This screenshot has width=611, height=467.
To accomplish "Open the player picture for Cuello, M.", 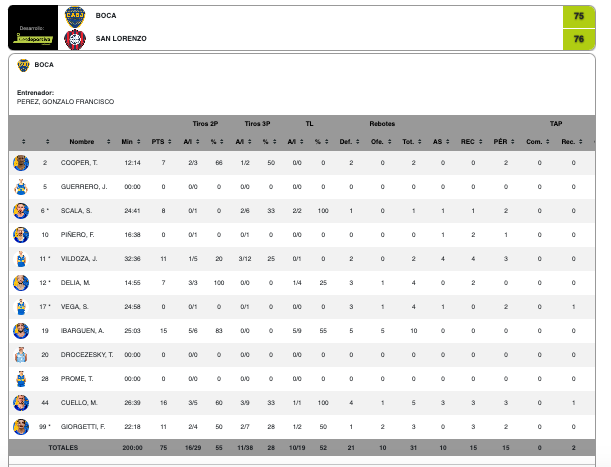I will tap(21, 403).
